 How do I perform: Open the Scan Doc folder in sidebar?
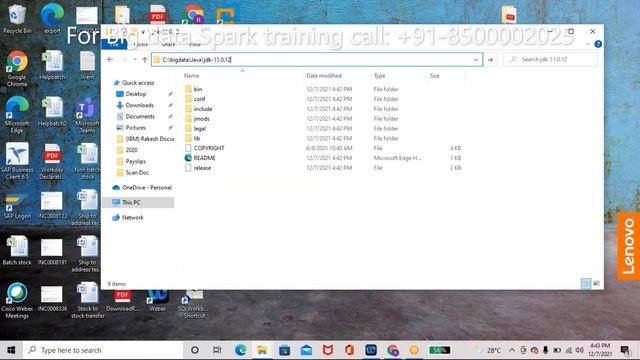137,173
